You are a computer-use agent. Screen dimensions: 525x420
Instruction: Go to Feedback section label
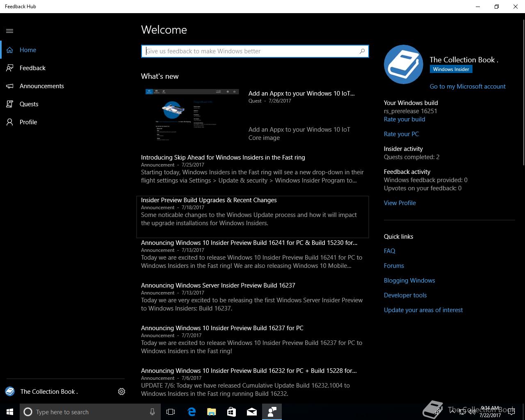(32, 68)
